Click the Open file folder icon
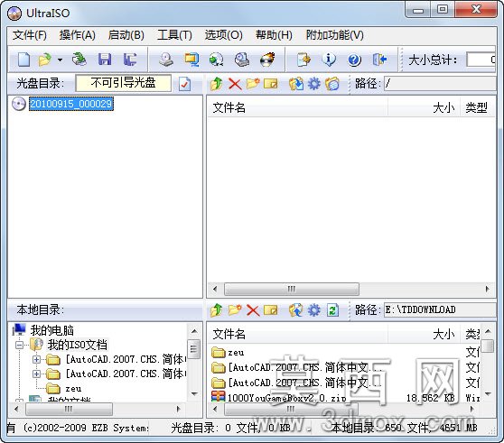 pyautogui.click(x=44, y=60)
